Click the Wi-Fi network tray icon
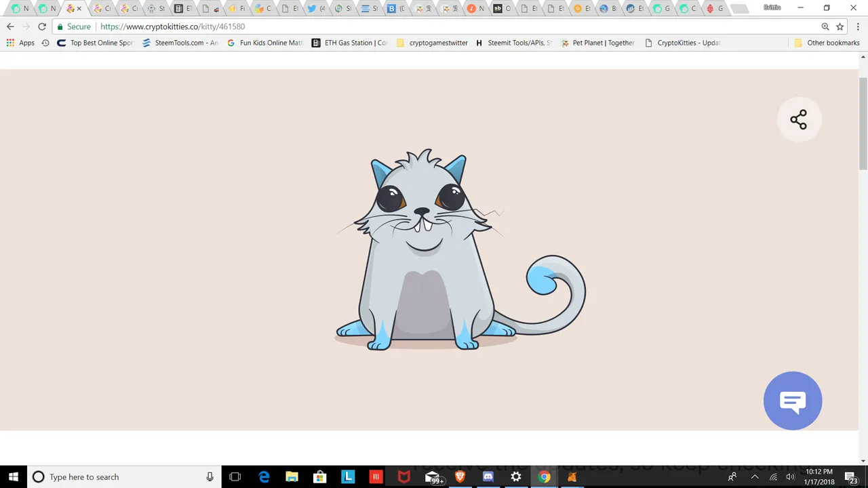The width and height of the screenshot is (868, 488). [x=773, y=476]
